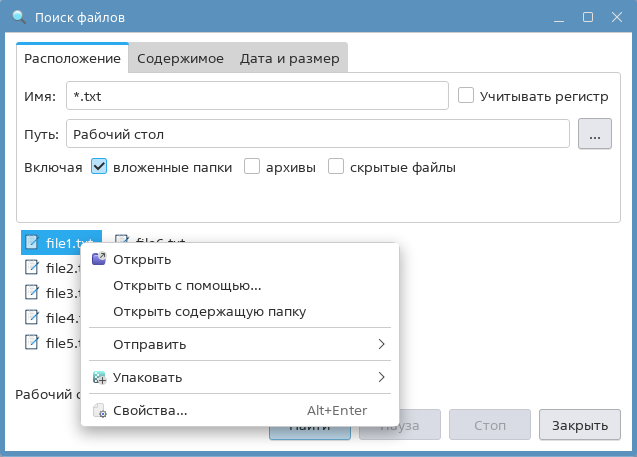Open the path browse '...' button
The image size is (637, 457).
pyautogui.click(x=594, y=134)
